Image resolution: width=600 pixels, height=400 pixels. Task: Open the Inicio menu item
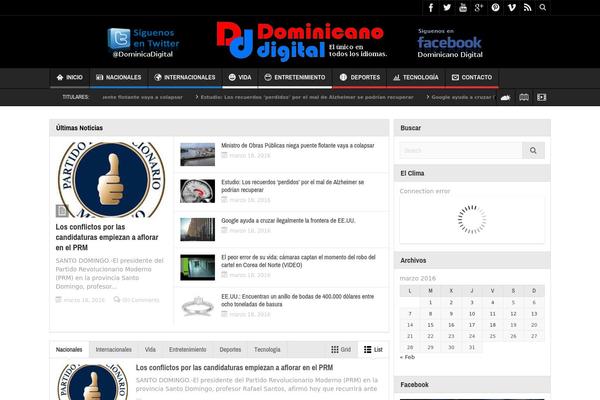point(70,78)
